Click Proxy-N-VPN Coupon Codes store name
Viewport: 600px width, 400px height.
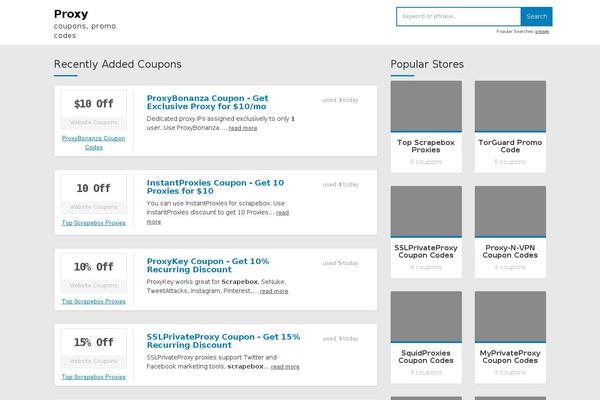coord(510,251)
